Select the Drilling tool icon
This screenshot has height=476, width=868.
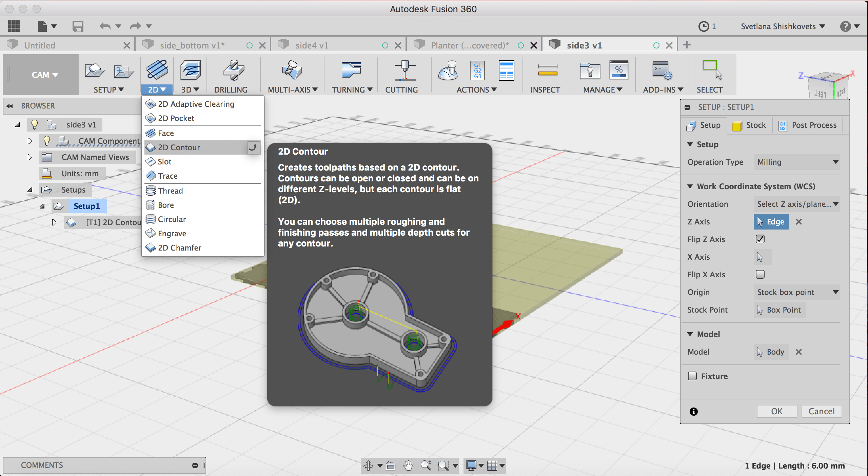[x=234, y=70]
